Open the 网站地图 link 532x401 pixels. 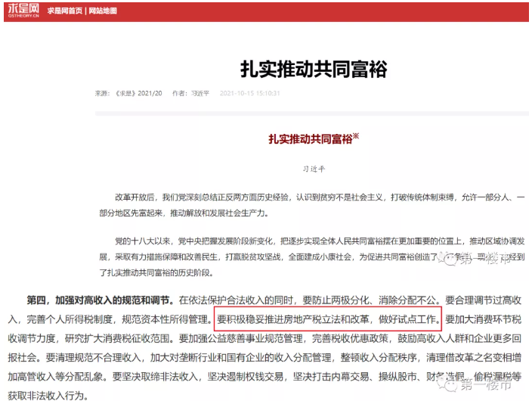point(103,11)
